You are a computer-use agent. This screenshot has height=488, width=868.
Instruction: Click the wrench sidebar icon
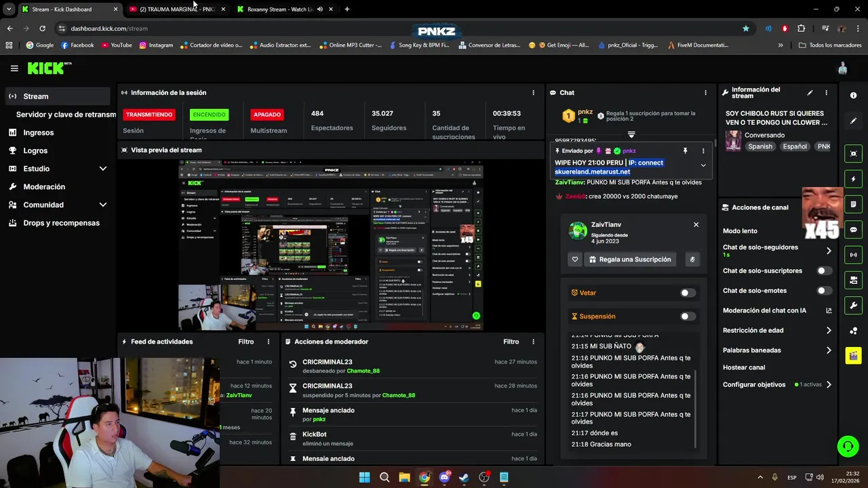pyautogui.click(x=853, y=305)
